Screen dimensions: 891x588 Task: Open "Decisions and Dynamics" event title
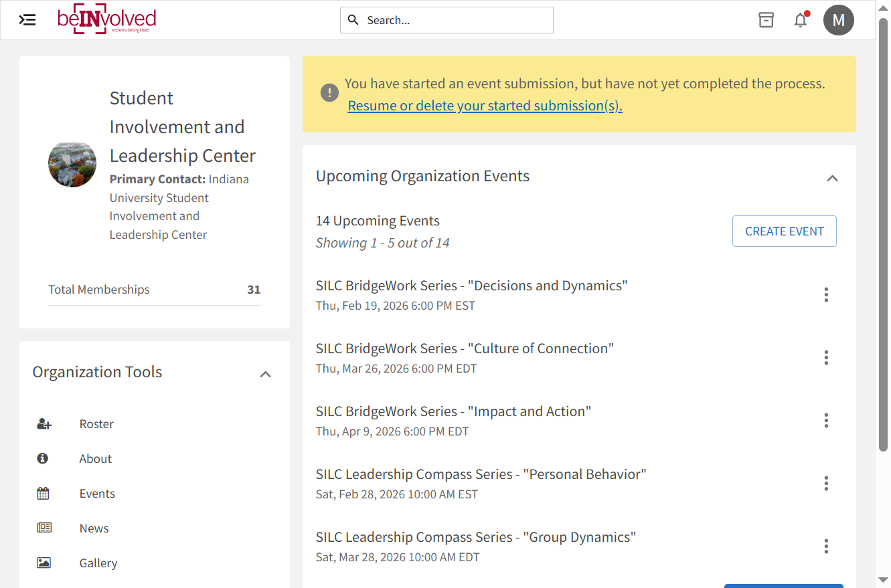click(472, 286)
